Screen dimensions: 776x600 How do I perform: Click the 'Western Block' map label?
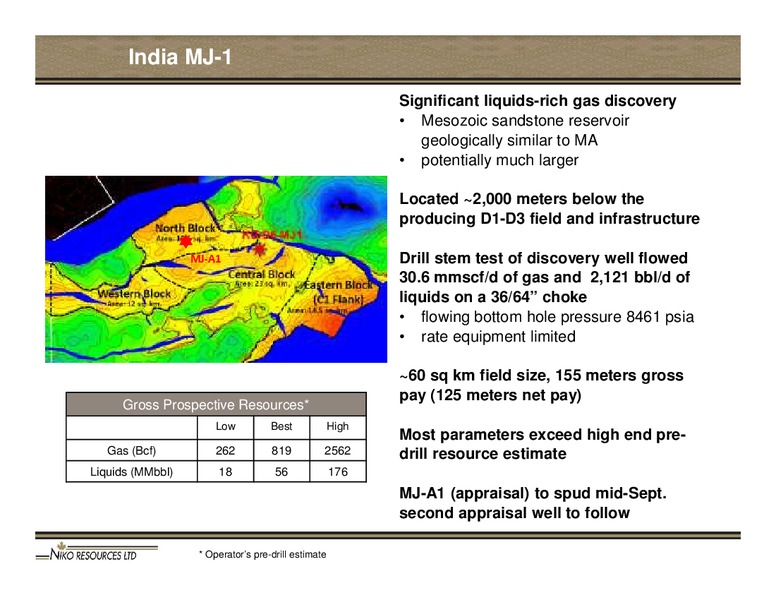pyautogui.click(x=134, y=294)
